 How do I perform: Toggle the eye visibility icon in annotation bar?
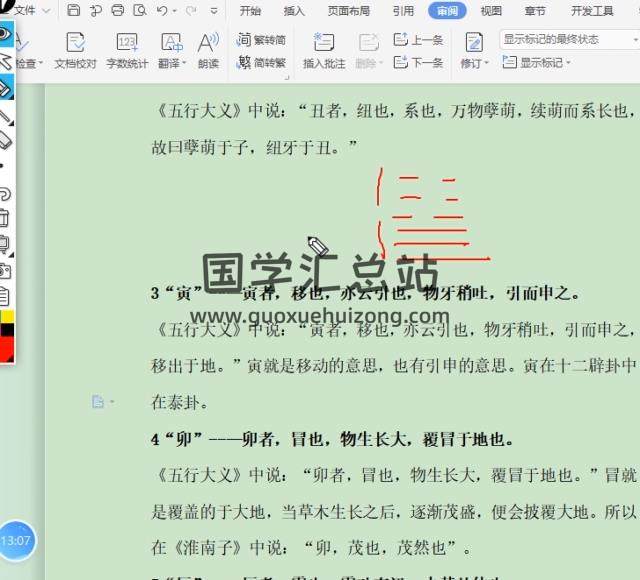pos(5,34)
